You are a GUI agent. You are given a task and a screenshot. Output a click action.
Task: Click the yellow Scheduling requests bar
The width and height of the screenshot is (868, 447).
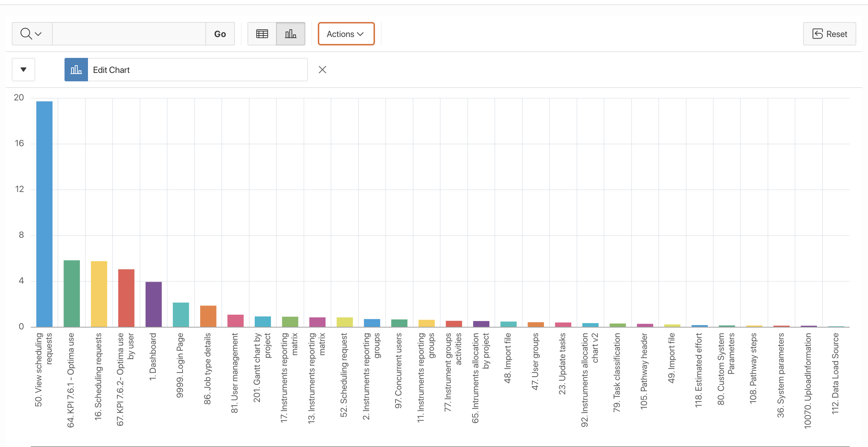(x=99, y=294)
